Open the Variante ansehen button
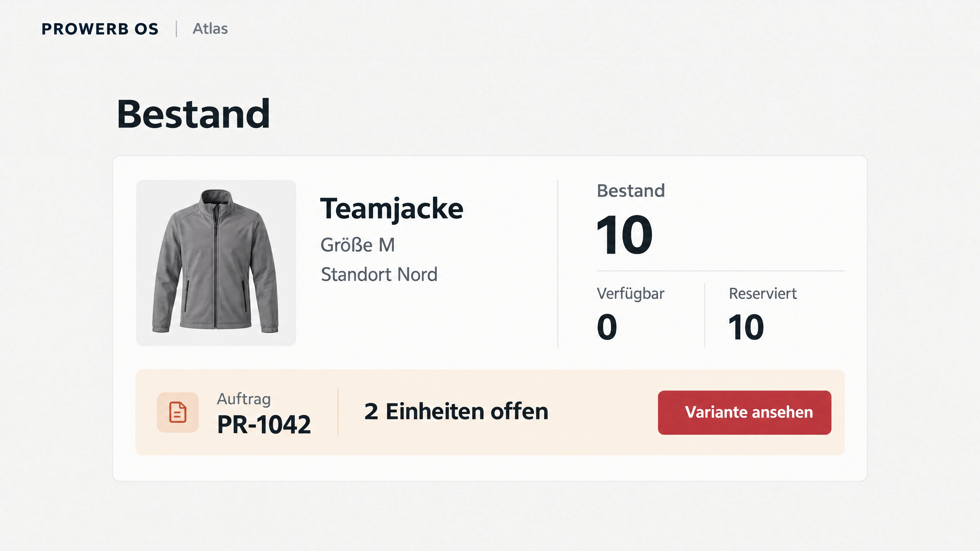Image resolution: width=980 pixels, height=551 pixels. click(744, 412)
